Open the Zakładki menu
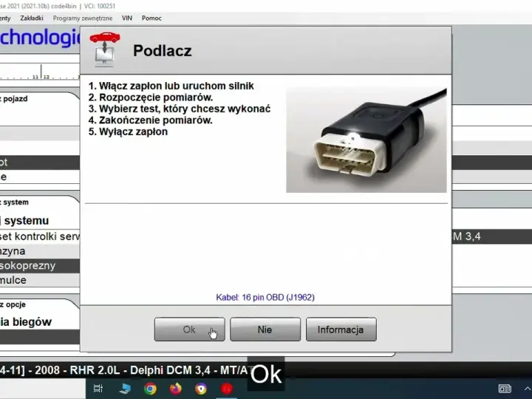This screenshot has width=532, height=399. (x=32, y=18)
